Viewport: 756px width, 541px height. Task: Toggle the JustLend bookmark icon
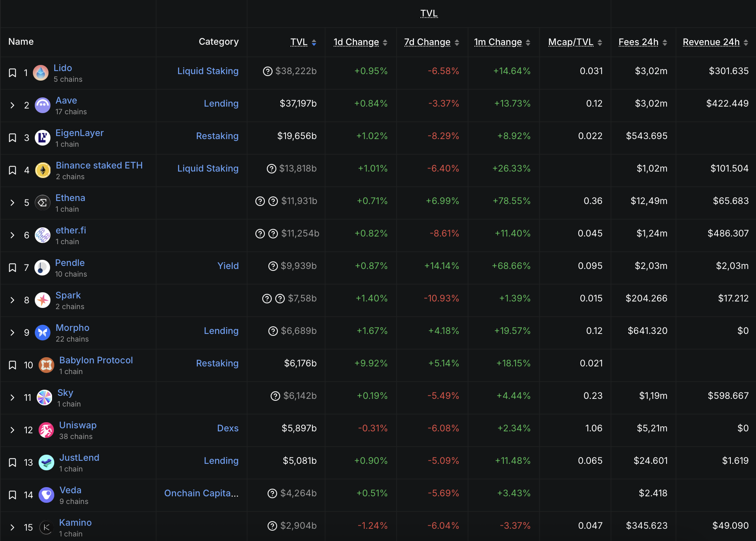(13, 462)
